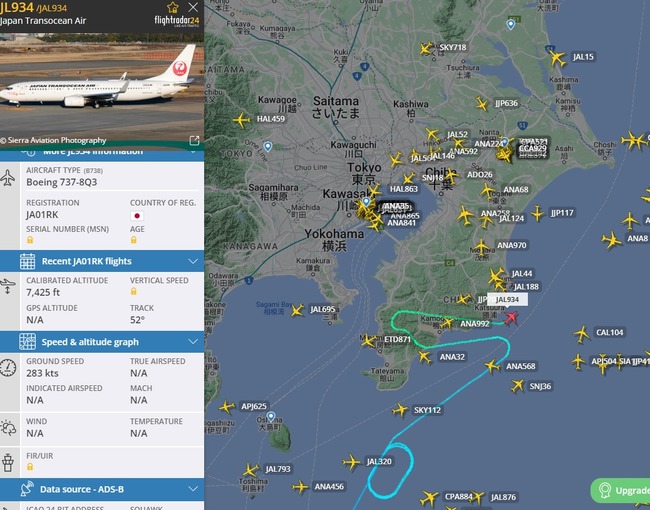Viewport: 650px width, 510px height.
Task: Close the JL934 flight details panel
Action: pos(193,7)
